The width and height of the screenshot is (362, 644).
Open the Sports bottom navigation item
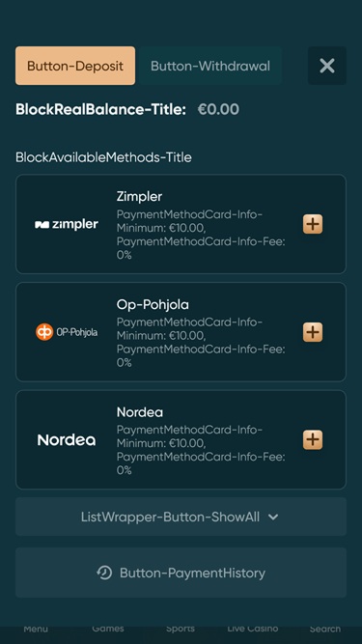(x=181, y=629)
